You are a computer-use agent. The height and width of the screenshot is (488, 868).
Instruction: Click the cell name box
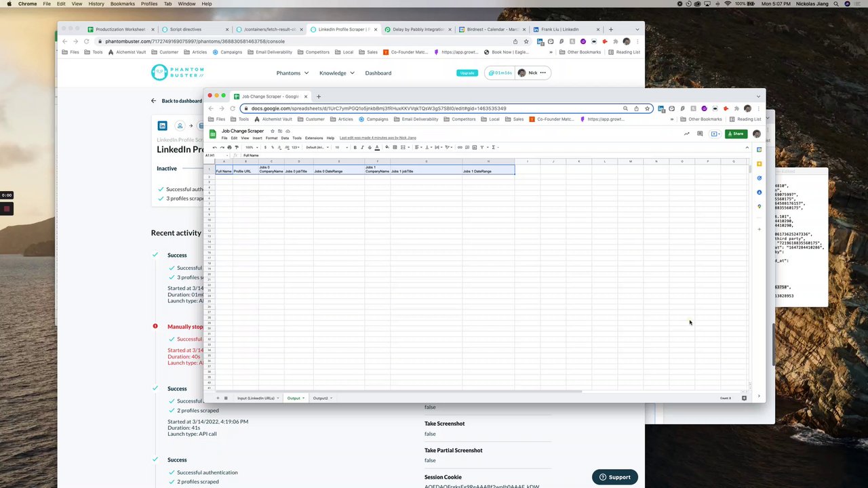pyautogui.click(x=216, y=155)
